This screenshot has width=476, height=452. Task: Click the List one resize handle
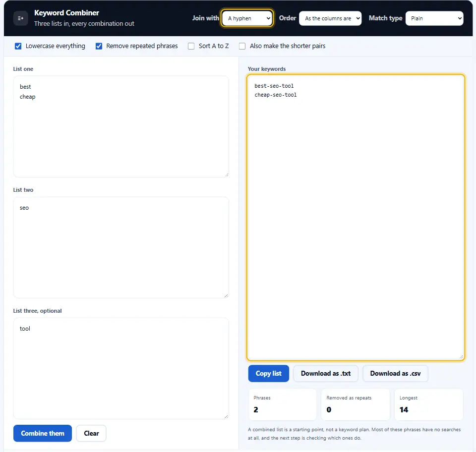click(227, 175)
